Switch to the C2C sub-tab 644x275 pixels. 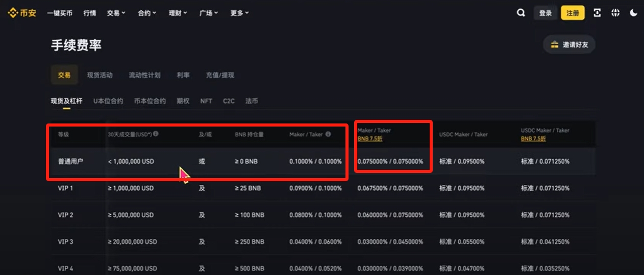tap(229, 101)
